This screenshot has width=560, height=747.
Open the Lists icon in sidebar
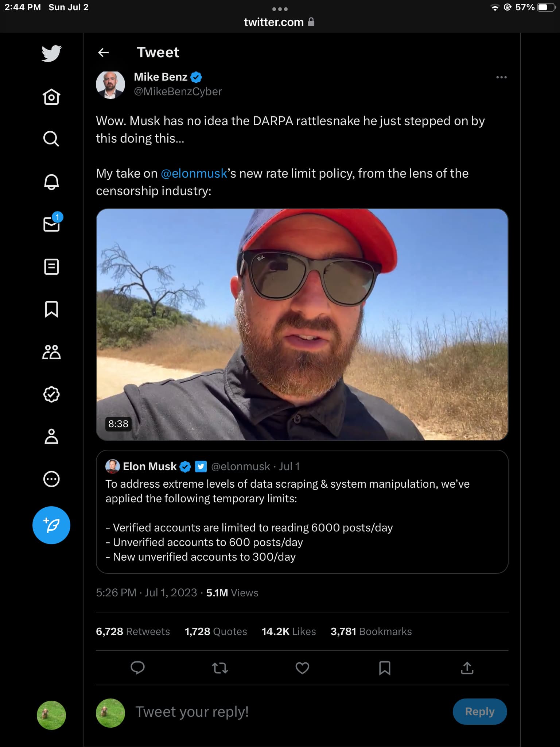coord(51,267)
